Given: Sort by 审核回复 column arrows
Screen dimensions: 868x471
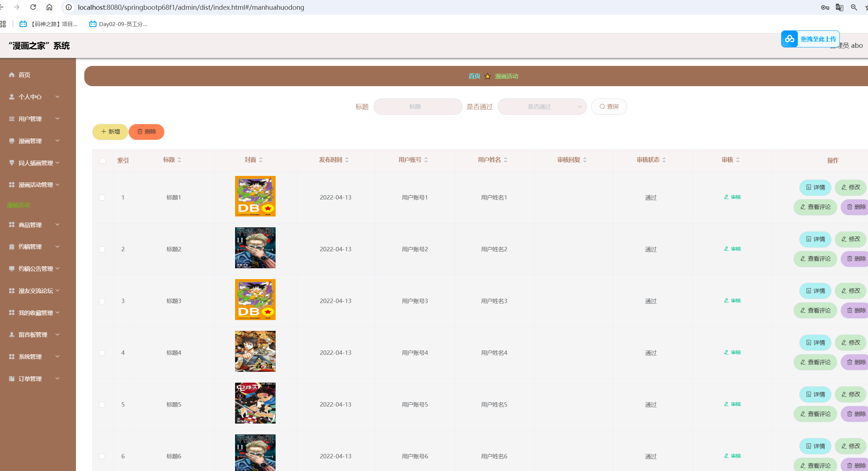Looking at the screenshot, I should (x=585, y=160).
